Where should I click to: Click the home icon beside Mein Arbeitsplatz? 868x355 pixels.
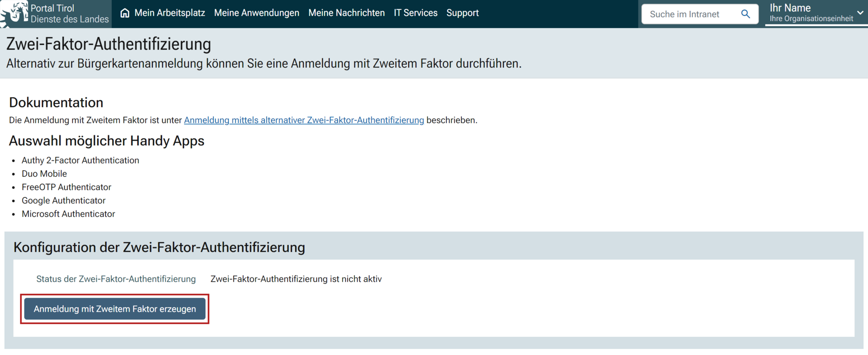pyautogui.click(x=125, y=13)
